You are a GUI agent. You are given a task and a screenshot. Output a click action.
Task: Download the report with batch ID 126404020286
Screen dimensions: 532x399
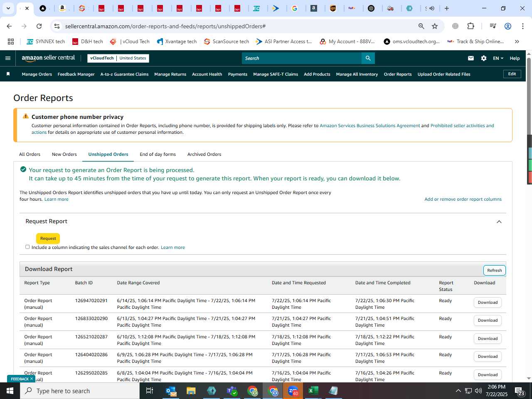[488, 357]
